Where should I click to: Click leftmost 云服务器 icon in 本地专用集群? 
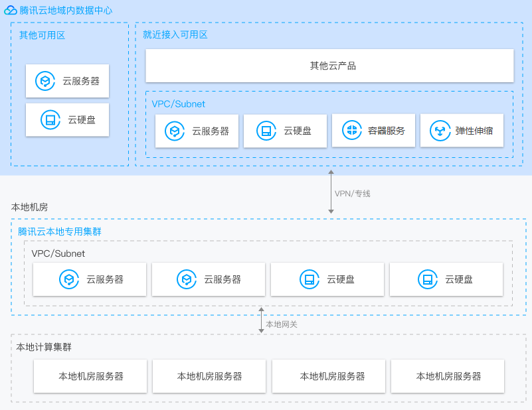click(69, 279)
